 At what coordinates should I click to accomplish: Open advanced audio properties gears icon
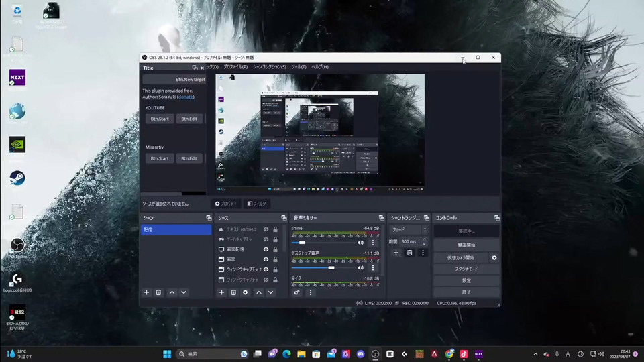pos(297,292)
